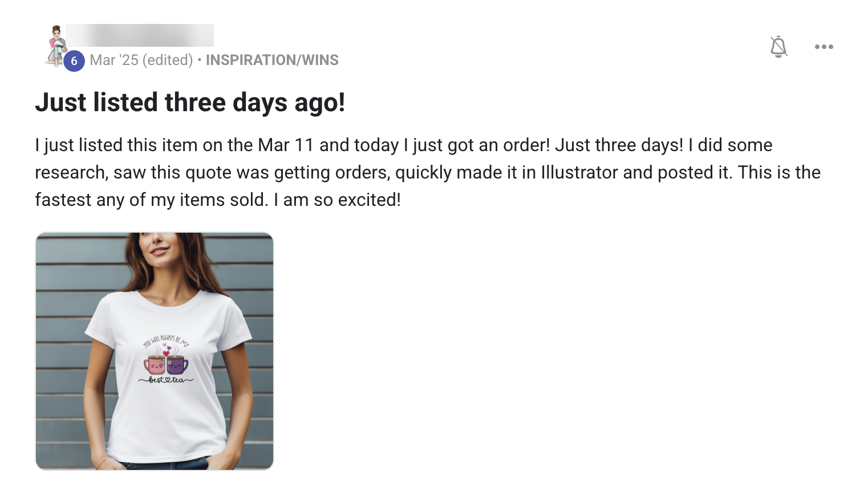This screenshot has width=868, height=487.
Task: Open the post titled 'Just listed three days ago!'
Action: 190,103
